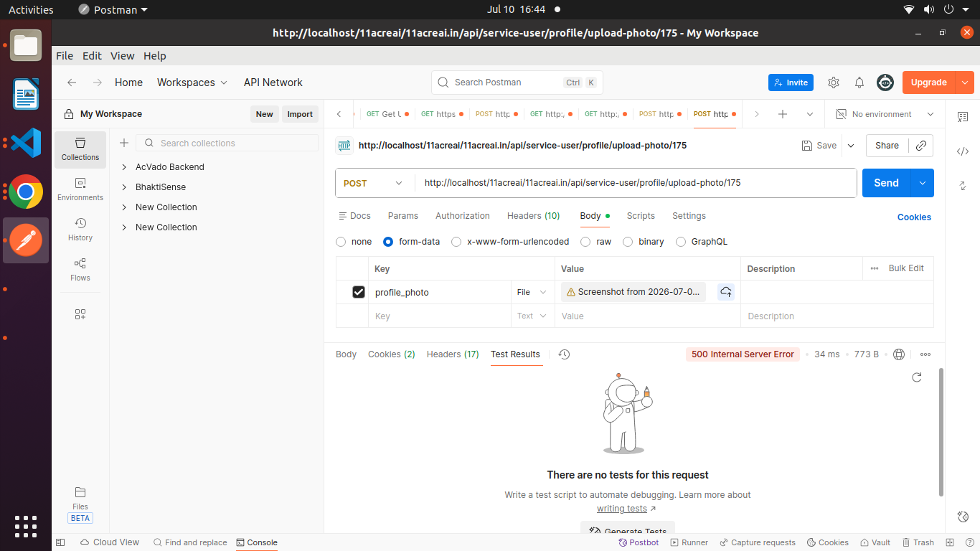Click the upload to cloud icon for profile_photo
Image resolution: width=980 pixels, height=551 pixels.
[726, 292]
